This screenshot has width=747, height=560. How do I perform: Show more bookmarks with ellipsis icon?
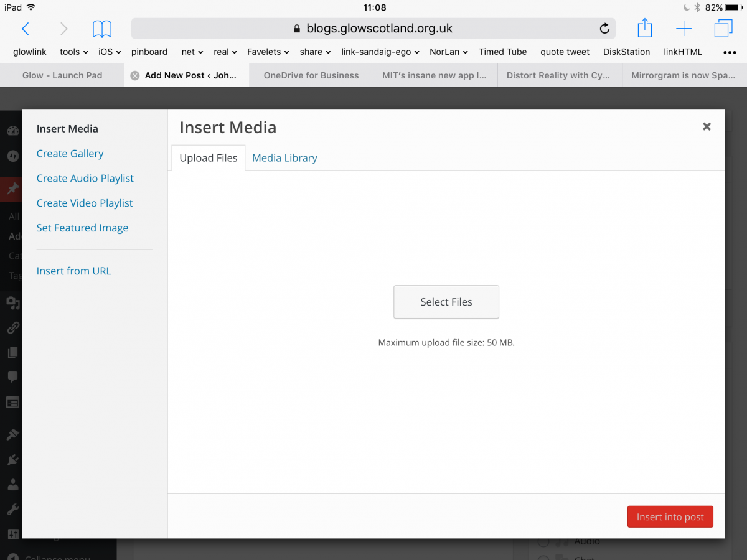click(730, 52)
